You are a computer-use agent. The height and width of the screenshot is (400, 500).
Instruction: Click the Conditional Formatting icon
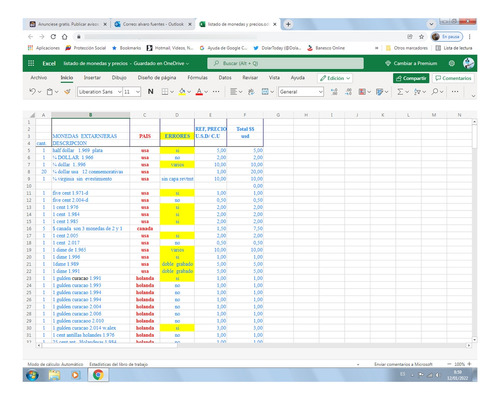point(362,92)
